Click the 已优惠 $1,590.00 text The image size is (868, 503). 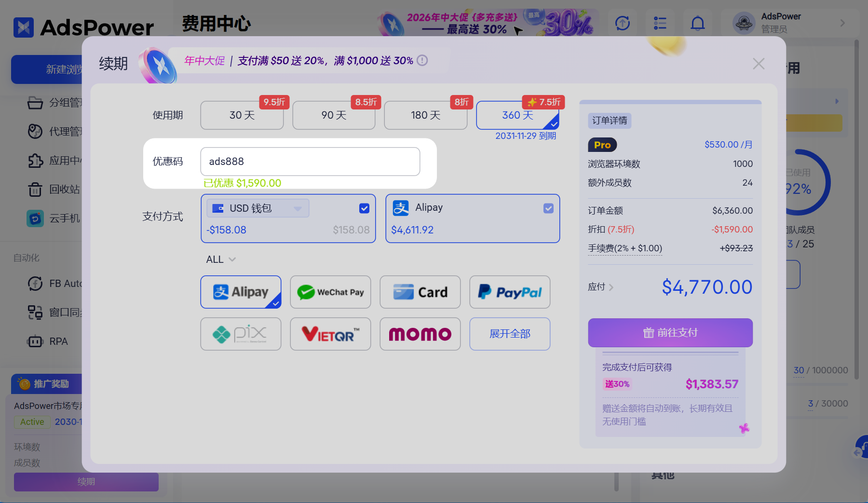point(242,183)
